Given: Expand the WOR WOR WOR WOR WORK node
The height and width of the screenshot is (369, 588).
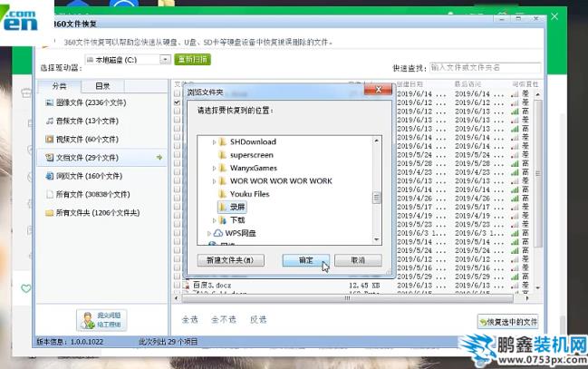Looking at the screenshot, I should 214,181.
